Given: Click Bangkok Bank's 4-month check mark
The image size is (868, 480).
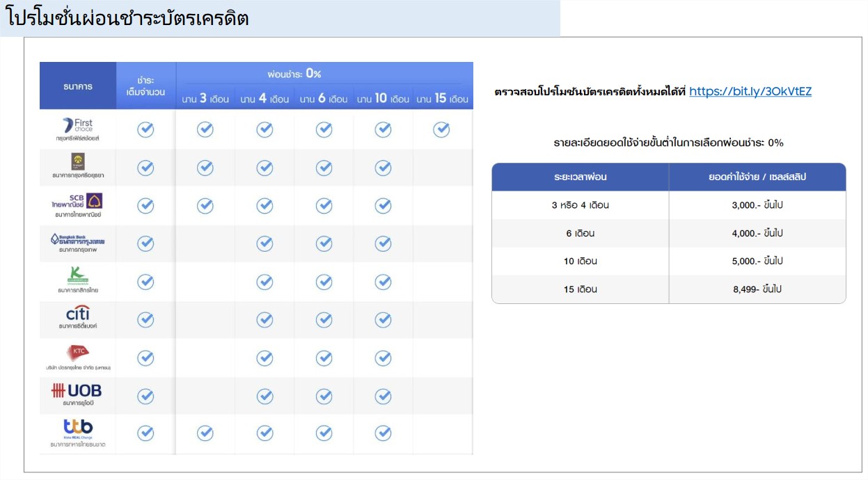Looking at the screenshot, I should tap(265, 243).
